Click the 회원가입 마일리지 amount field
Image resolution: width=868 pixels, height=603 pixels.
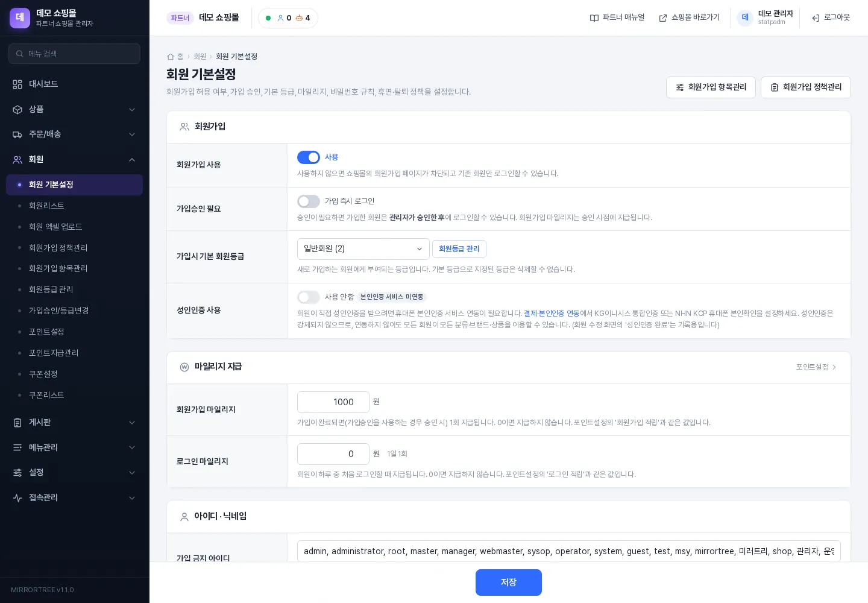coord(333,402)
